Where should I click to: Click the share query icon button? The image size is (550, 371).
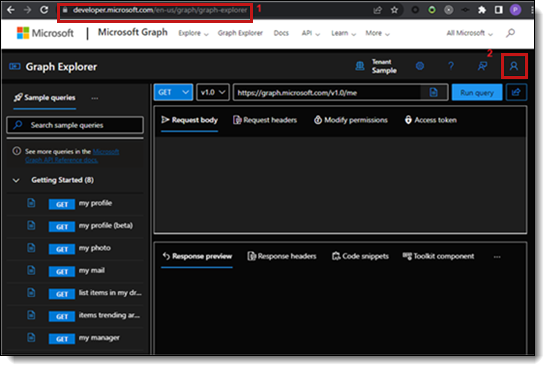pyautogui.click(x=516, y=93)
